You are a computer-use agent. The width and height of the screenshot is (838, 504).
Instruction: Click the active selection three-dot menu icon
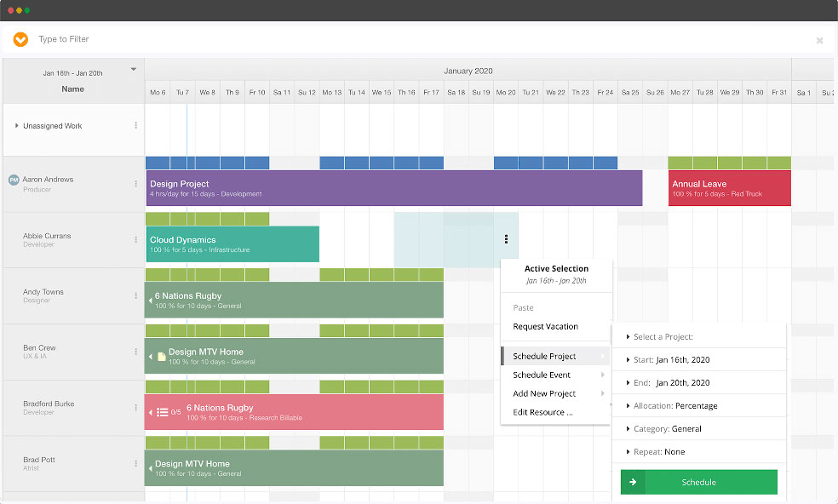pyautogui.click(x=506, y=239)
